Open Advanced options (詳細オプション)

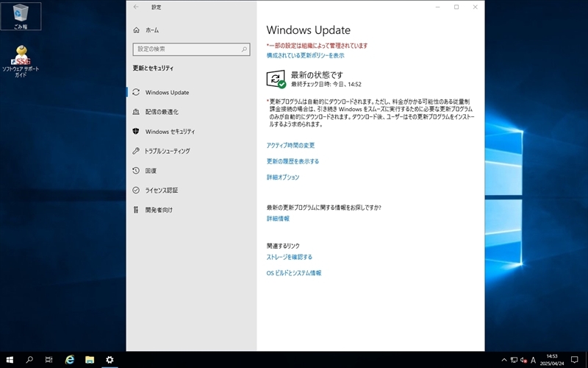283,177
